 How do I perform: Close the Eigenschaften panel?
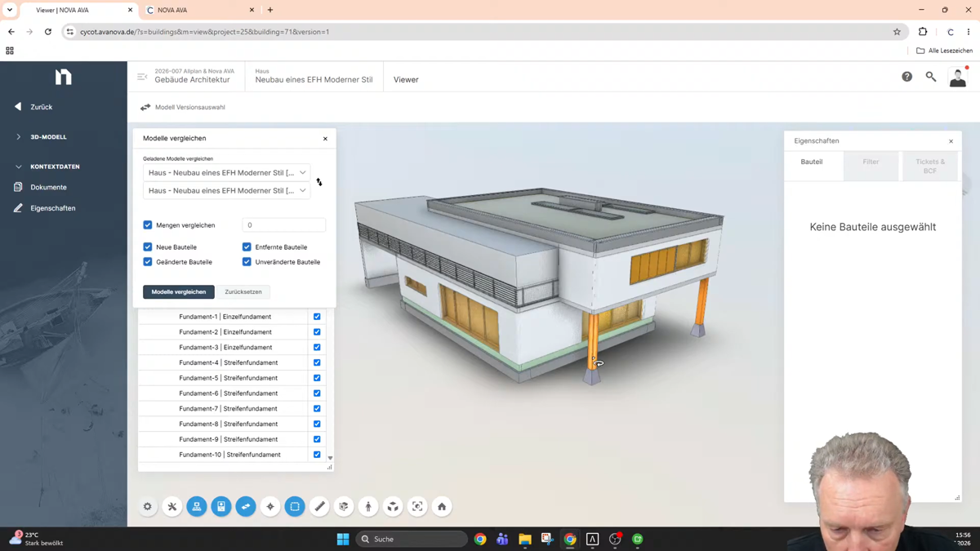pos(951,141)
